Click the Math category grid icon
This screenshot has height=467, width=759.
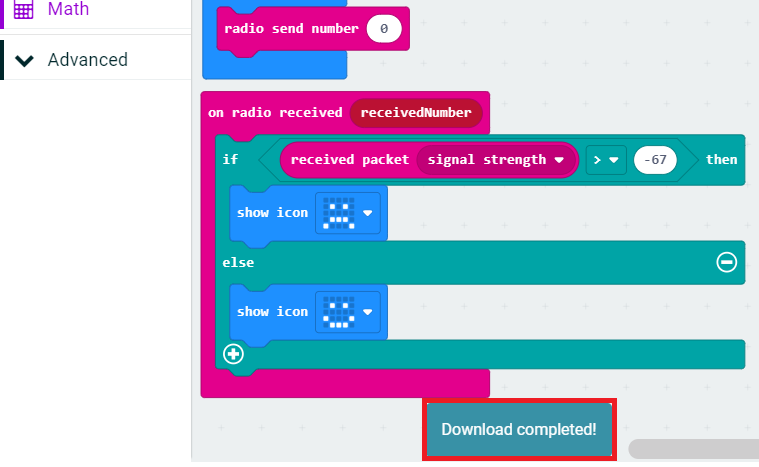coord(23,9)
